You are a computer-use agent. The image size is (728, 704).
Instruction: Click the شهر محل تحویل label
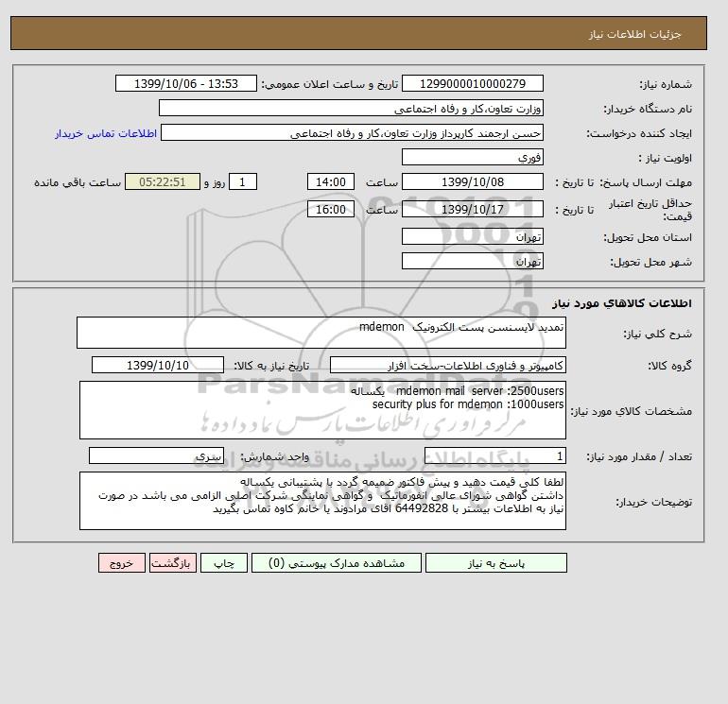point(650,262)
